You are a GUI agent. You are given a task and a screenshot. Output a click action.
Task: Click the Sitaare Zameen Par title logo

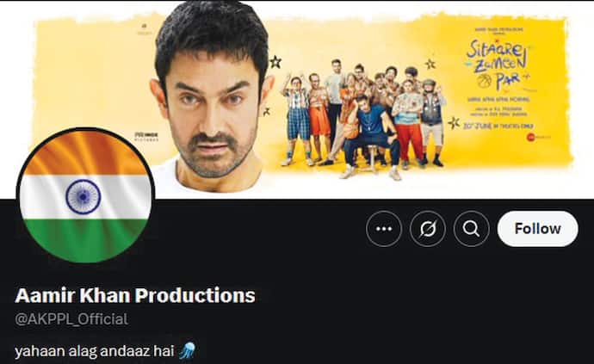(x=498, y=65)
